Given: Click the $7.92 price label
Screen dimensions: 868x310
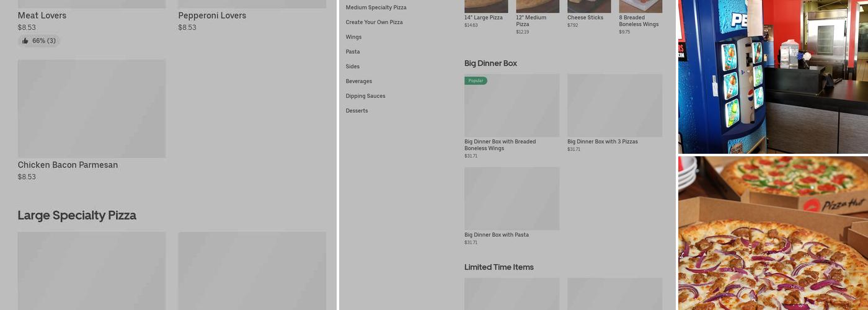Looking at the screenshot, I should (x=573, y=25).
